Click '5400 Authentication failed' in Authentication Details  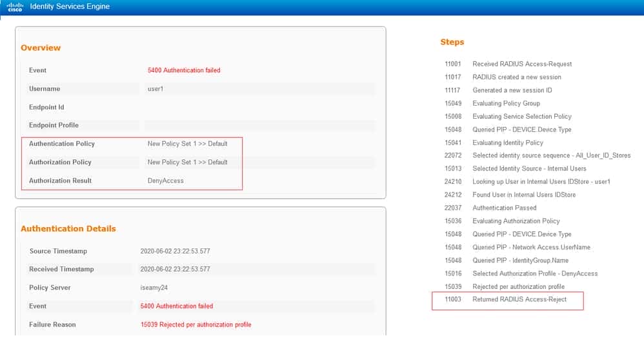point(177,306)
